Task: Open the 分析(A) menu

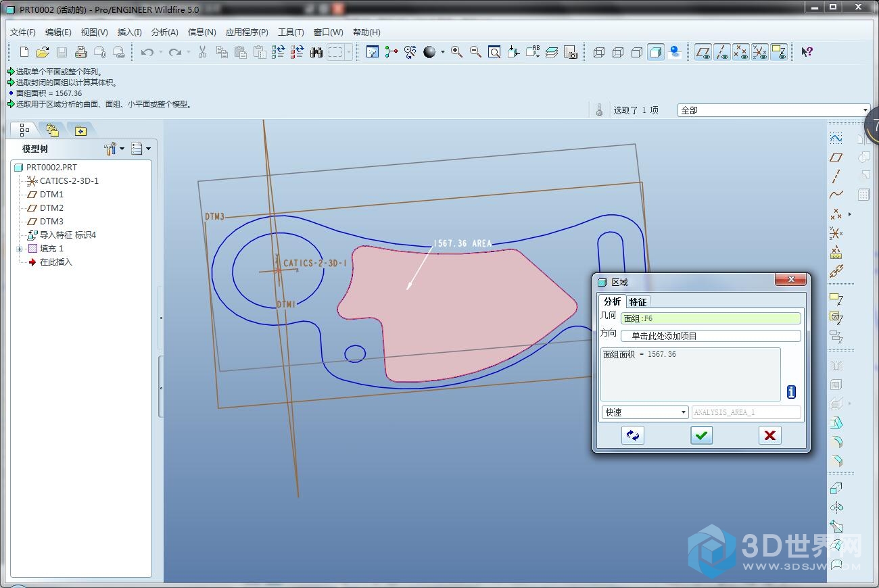Action: click(x=164, y=32)
